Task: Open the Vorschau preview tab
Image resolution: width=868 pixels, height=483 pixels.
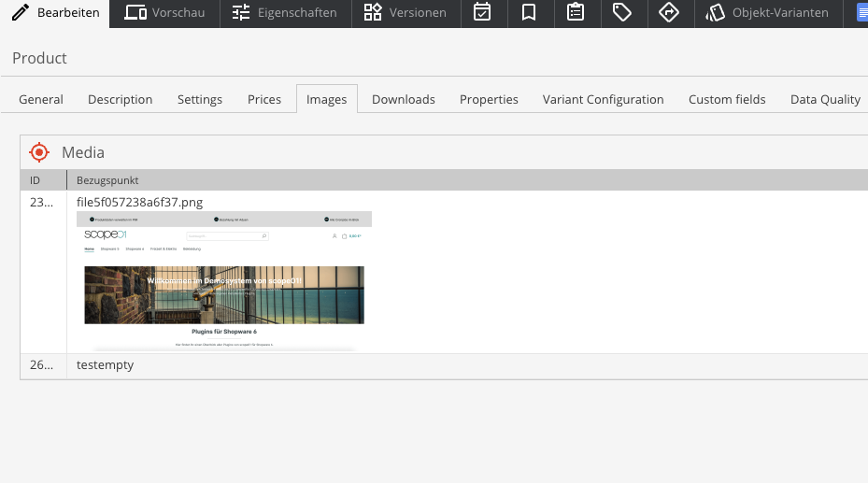Action: [x=164, y=12]
